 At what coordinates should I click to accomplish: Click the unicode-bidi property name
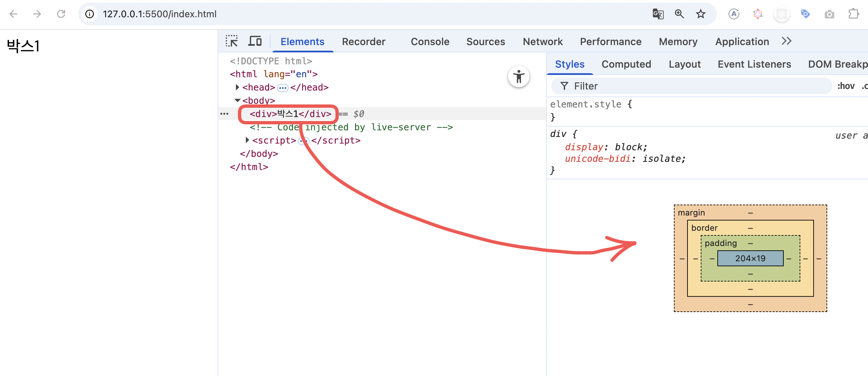[x=598, y=159]
